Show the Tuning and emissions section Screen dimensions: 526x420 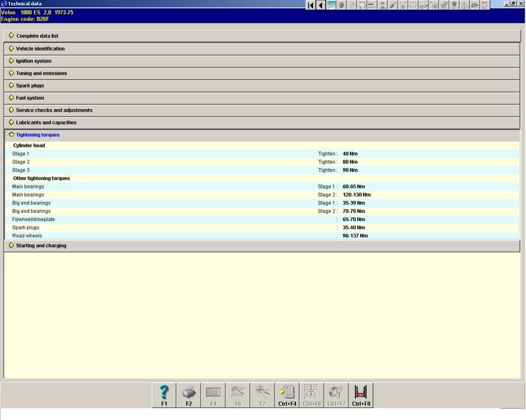(41, 74)
